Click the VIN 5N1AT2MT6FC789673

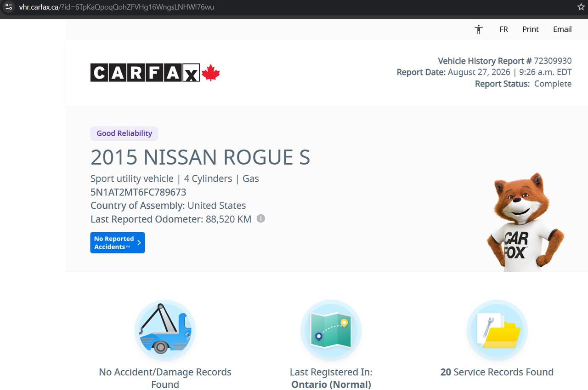tap(138, 192)
